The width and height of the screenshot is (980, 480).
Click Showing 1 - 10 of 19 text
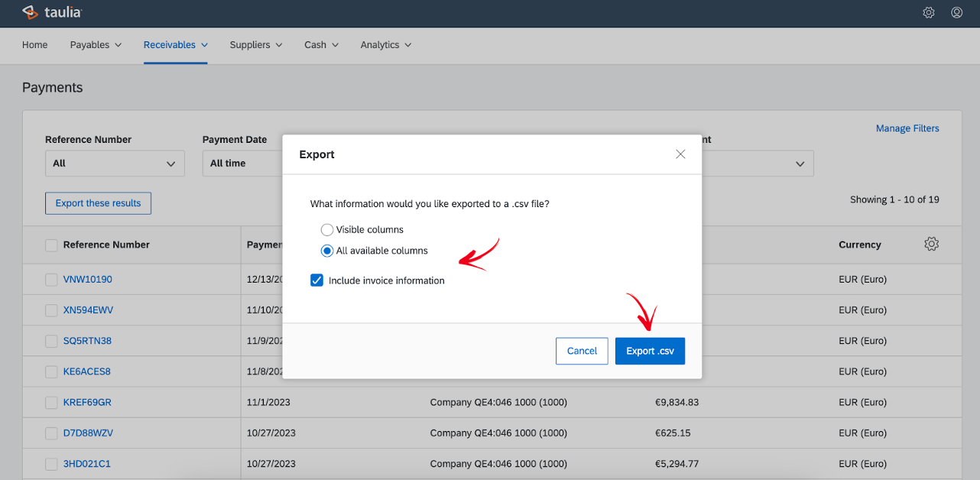894,199
